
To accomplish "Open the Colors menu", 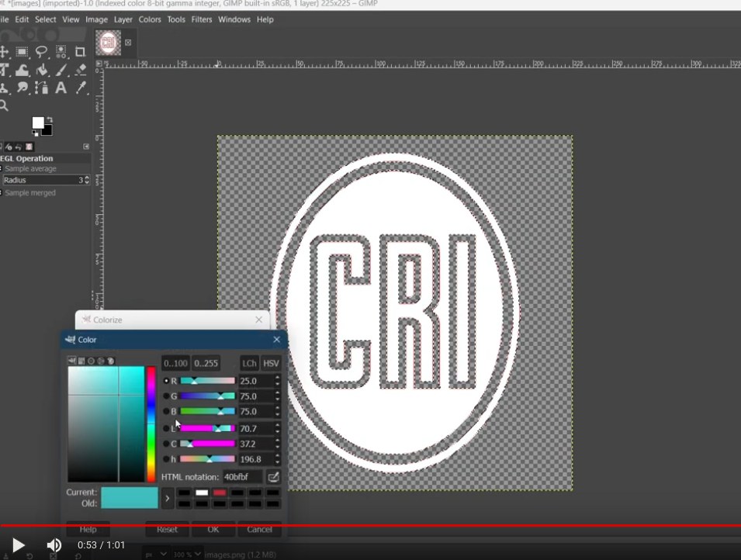I will click(x=150, y=19).
